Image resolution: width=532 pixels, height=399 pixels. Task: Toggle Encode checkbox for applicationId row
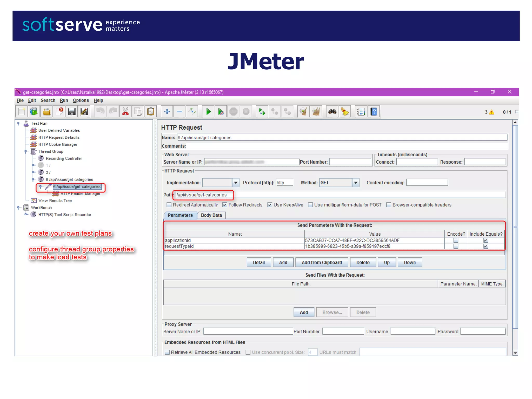pos(456,240)
